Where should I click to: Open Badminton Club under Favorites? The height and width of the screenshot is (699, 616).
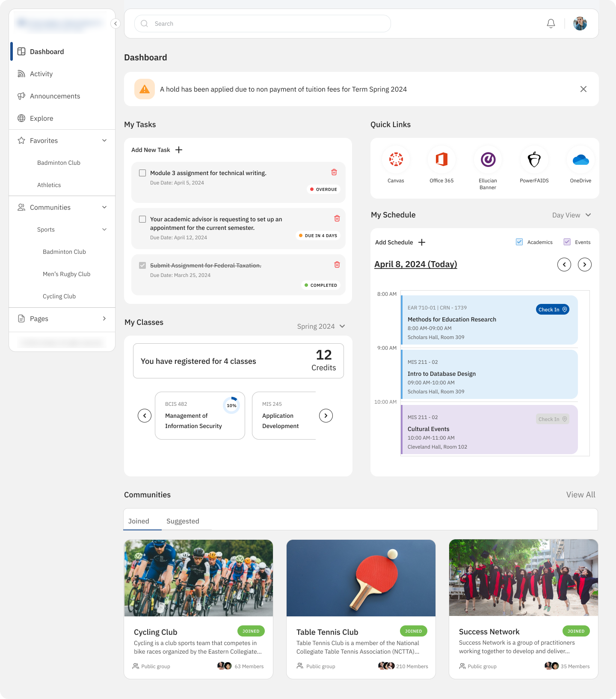click(59, 163)
